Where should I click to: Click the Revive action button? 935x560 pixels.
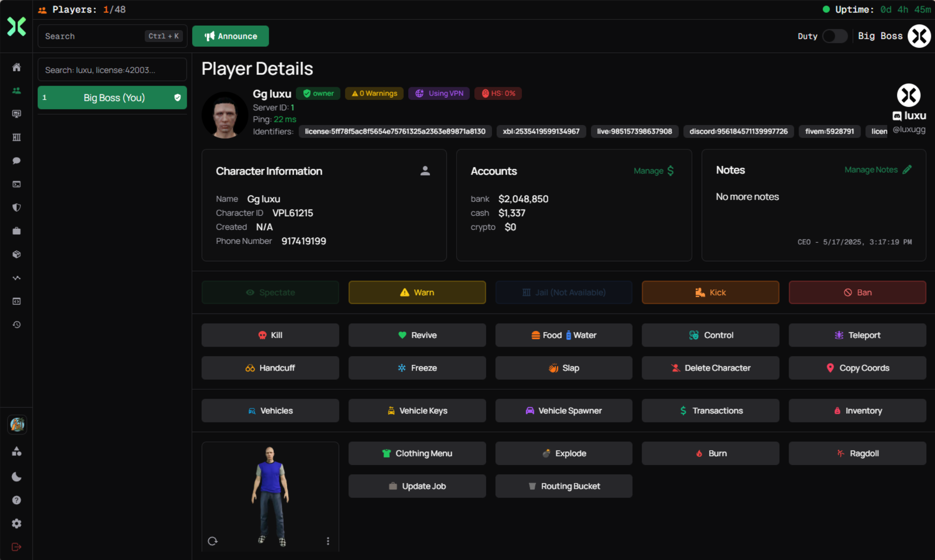[x=417, y=335]
